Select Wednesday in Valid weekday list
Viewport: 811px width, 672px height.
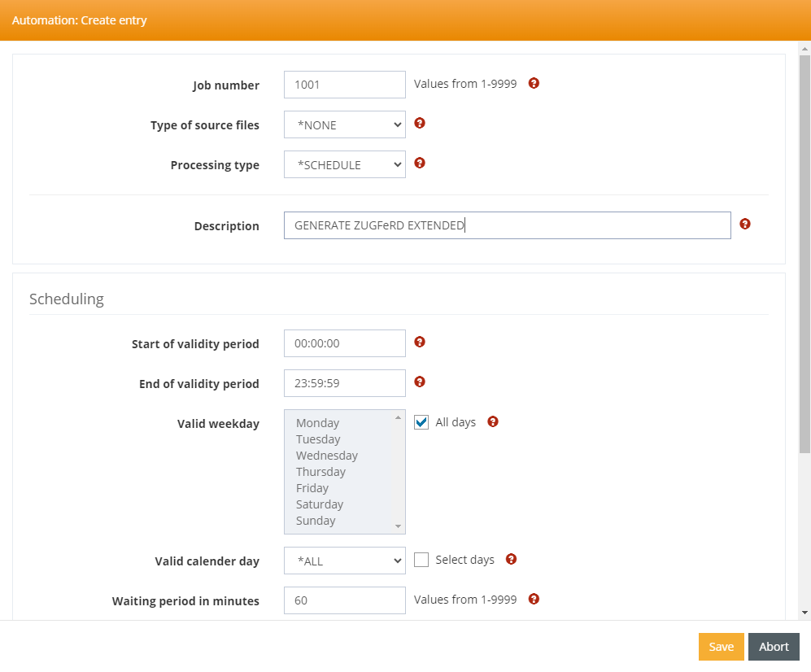(x=327, y=456)
